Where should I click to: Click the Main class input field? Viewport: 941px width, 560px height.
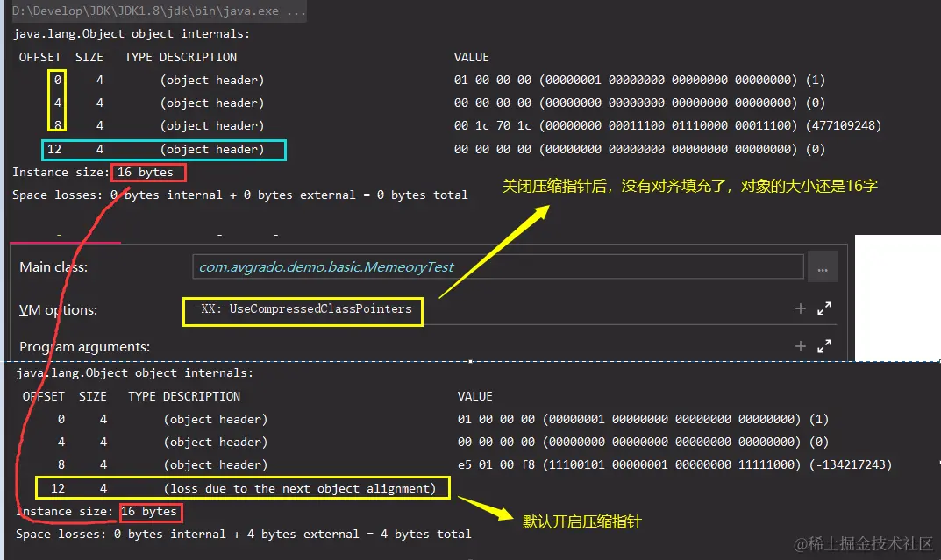click(497, 266)
